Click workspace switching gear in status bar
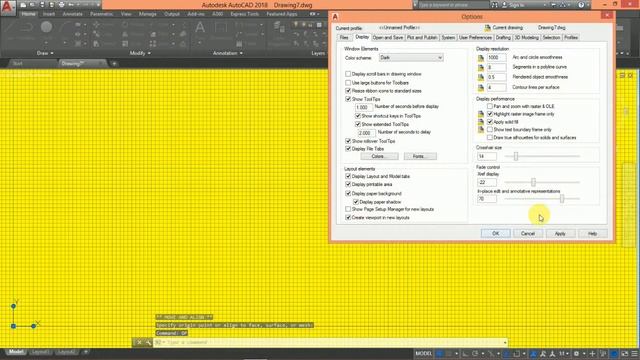 point(576,353)
